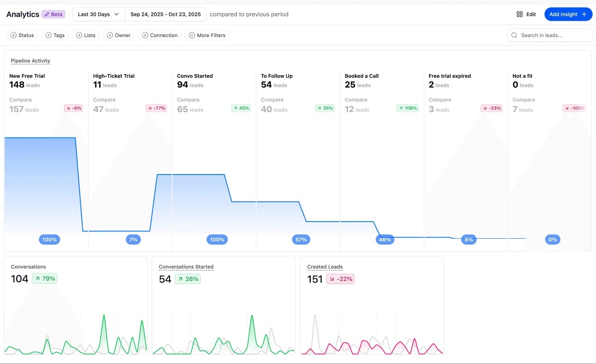Click the plus icon on the Owner filter
The image size is (596, 364).
click(110, 35)
